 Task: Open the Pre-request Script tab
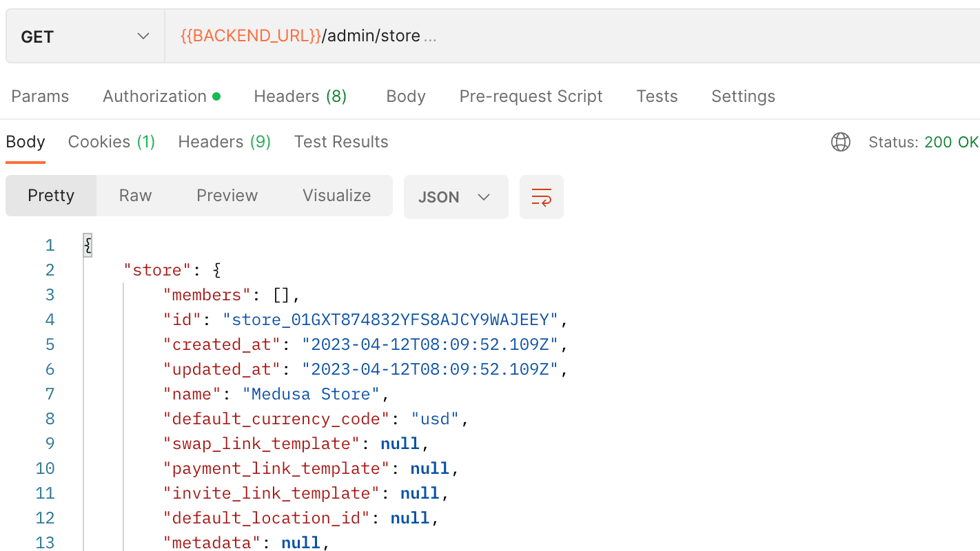click(531, 96)
